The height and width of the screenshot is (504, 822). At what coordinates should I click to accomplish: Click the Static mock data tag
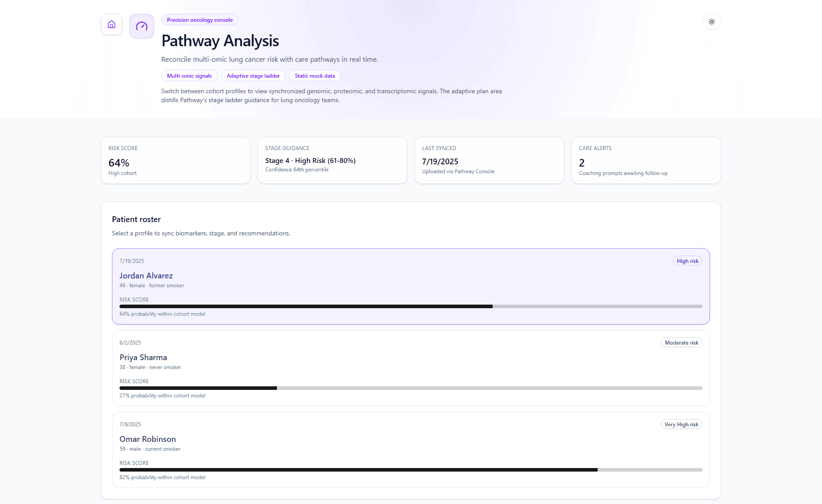[x=315, y=75]
